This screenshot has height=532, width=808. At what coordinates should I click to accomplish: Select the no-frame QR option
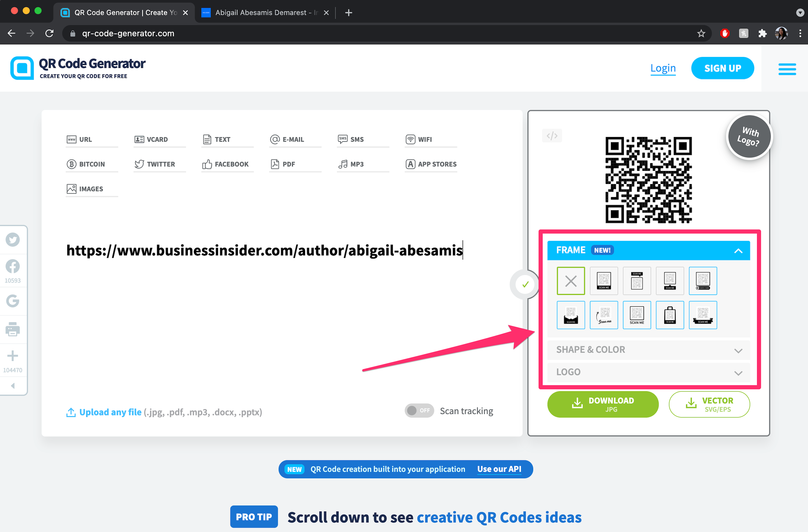570,280
